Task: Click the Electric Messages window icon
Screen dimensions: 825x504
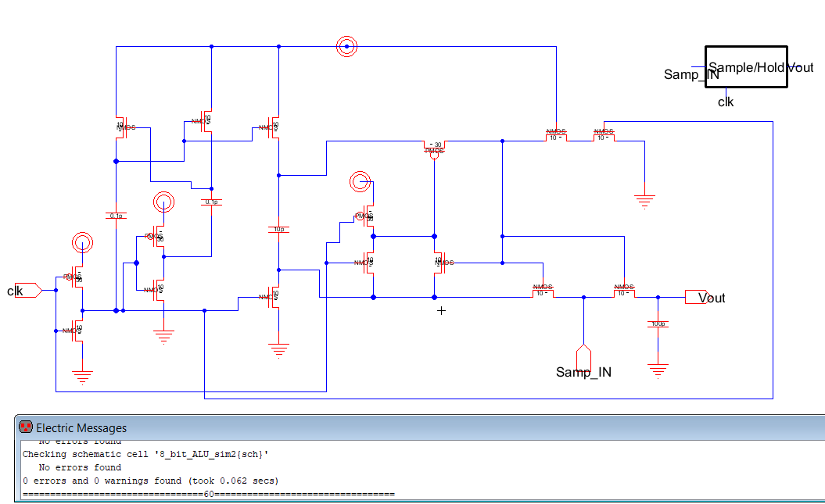Action: pos(26,427)
